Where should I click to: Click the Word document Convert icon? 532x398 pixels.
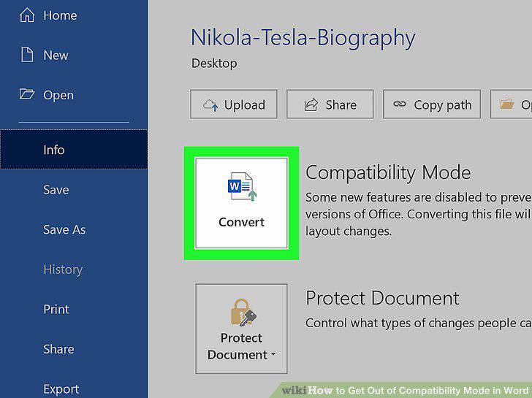tap(242, 186)
